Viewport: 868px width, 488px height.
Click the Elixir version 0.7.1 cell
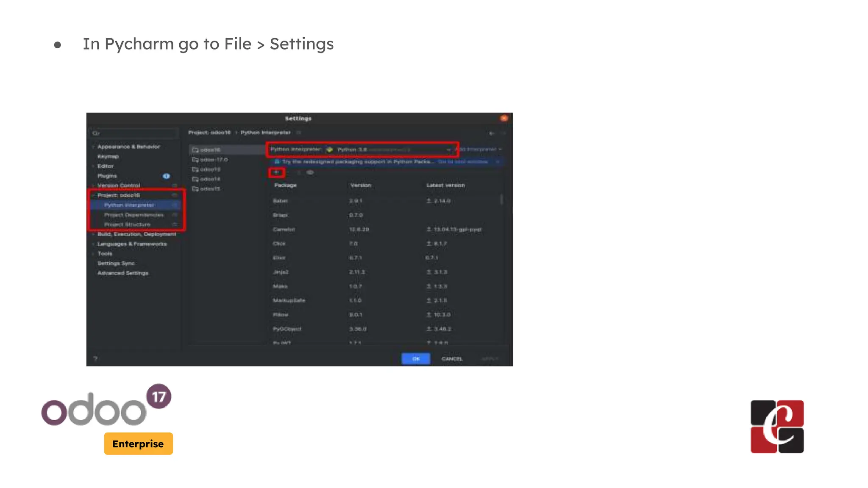[x=356, y=258]
